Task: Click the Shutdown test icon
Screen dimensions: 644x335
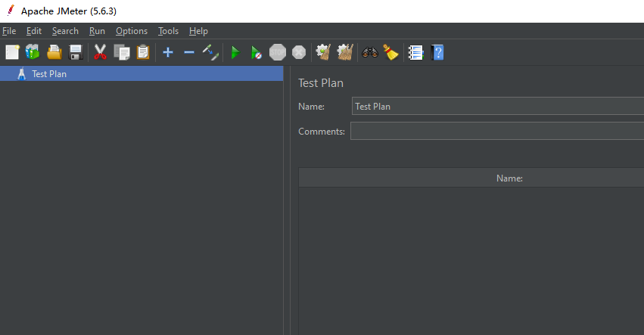Action: [x=299, y=52]
